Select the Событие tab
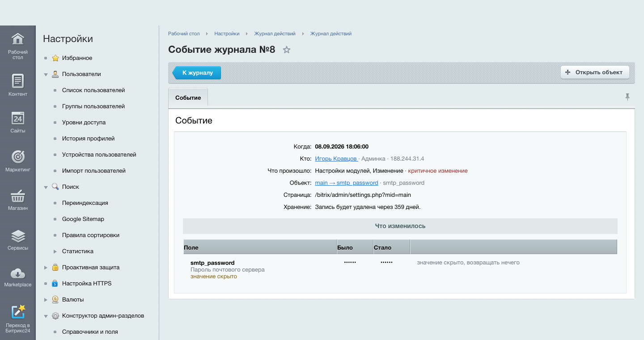 coord(188,98)
